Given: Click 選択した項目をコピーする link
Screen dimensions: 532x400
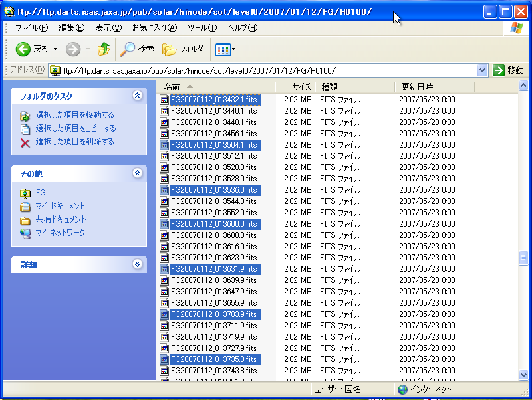Looking at the screenshot, I should (x=76, y=128).
